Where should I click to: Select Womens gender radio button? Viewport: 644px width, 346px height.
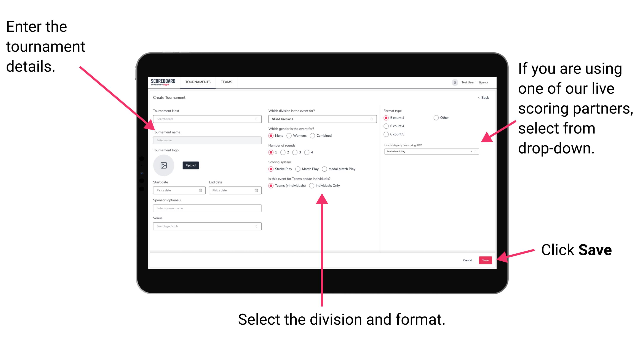click(x=289, y=136)
